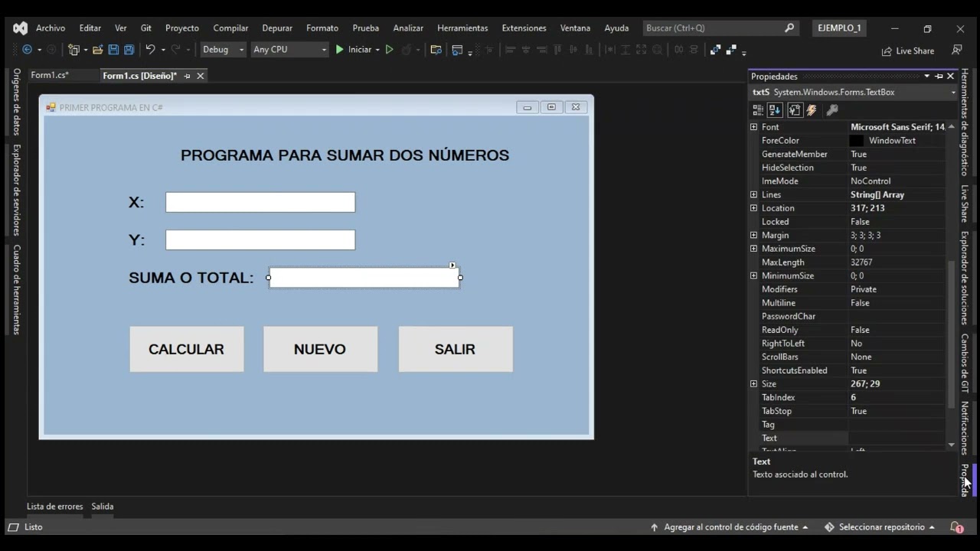
Task: Expand the Font property
Action: (754, 127)
